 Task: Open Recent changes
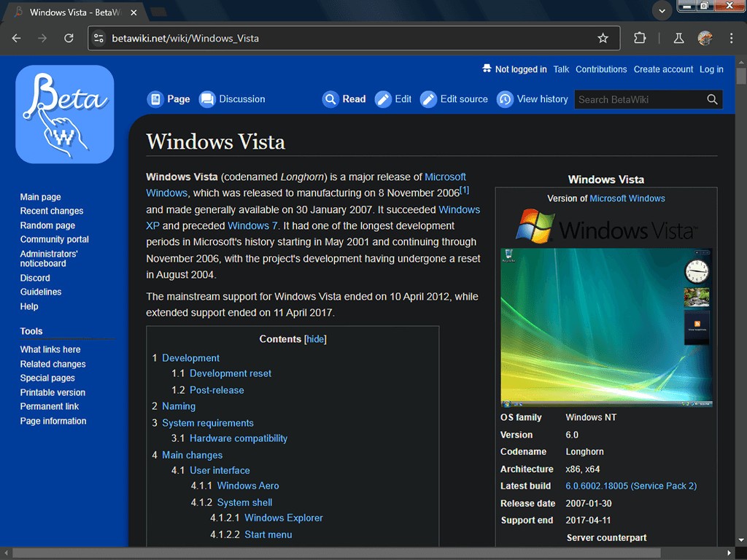(x=52, y=211)
